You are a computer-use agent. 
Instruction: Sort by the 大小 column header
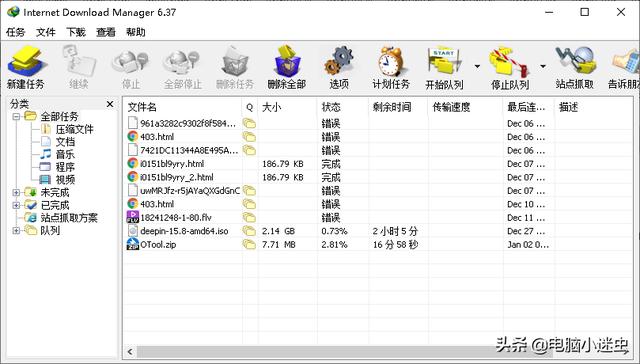[287, 107]
